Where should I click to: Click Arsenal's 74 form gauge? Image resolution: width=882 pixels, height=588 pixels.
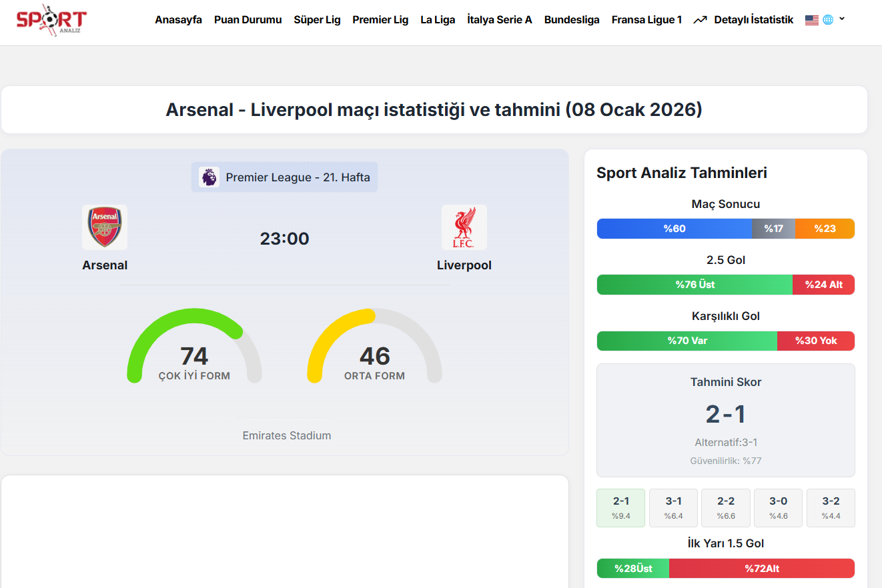tap(194, 345)
